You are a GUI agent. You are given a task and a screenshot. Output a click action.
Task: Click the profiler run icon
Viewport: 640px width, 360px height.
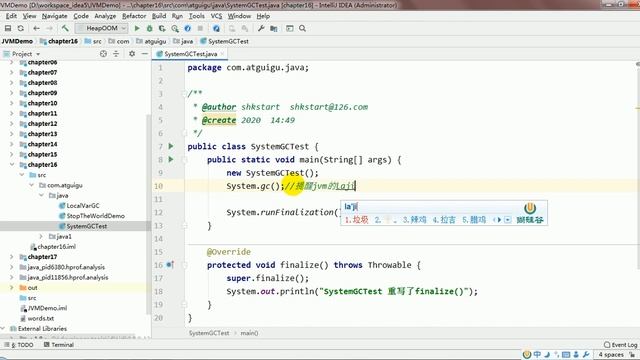(175, 28)
